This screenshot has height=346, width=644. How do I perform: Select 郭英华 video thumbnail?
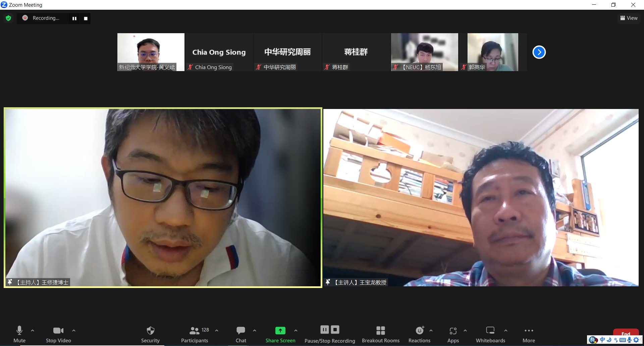tap(493, 52)
